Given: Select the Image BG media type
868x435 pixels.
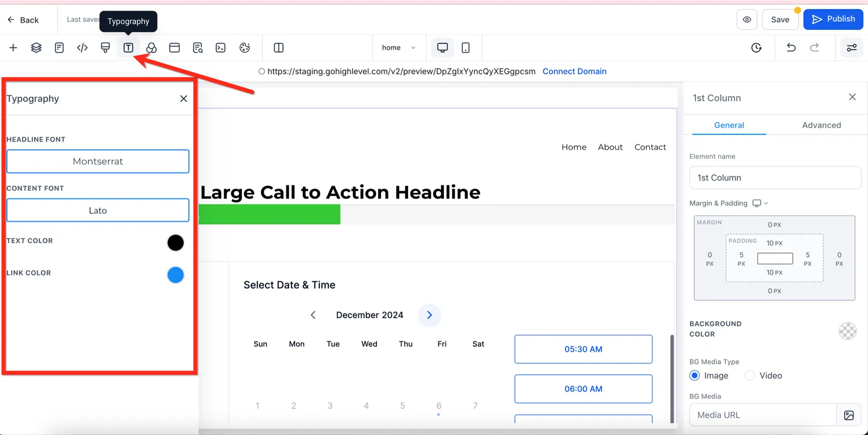Looking at the screenshot, I should click(694, 376).
